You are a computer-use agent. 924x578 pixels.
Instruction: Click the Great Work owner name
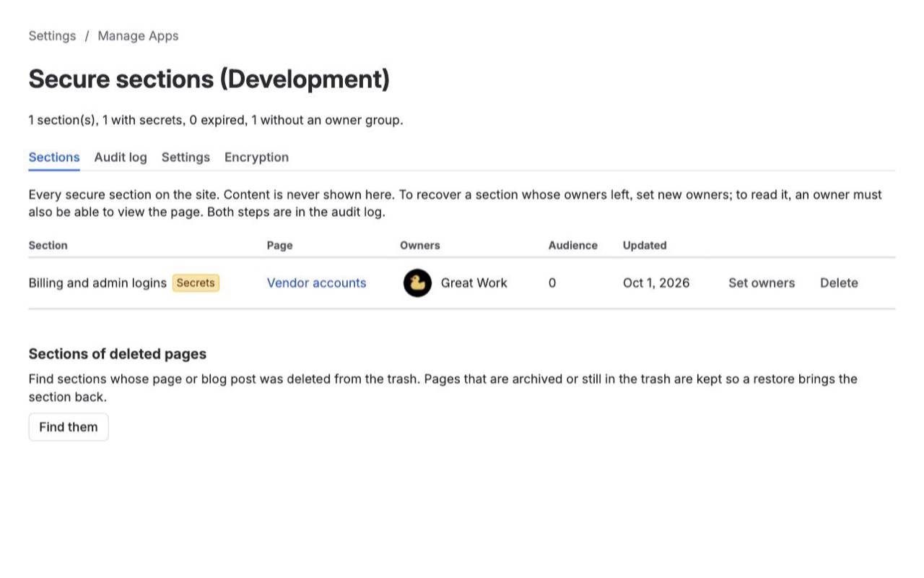tap(474, 283)
